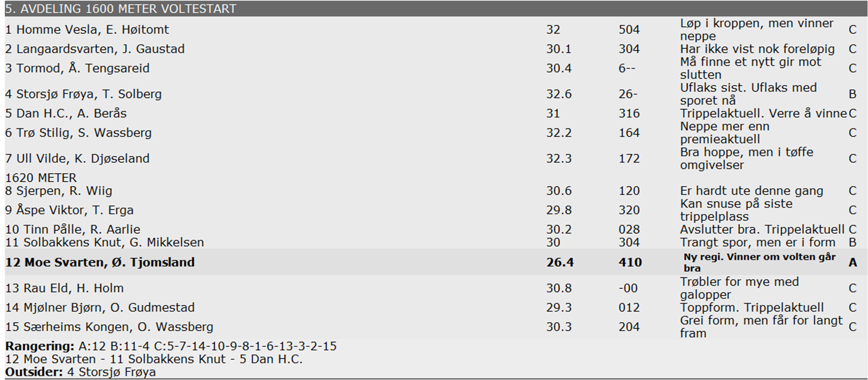
Task: Open 9 Åspe Viktor, T. Erga
Action: (70, 210)
